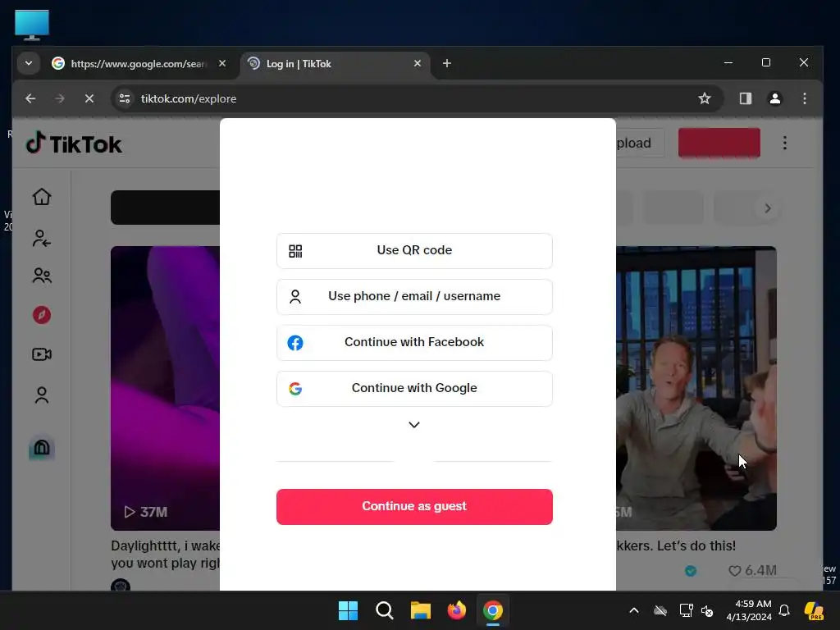Screen dimensions: 840x630
Task: Choose Use QR code option
Action: (414, 251)
